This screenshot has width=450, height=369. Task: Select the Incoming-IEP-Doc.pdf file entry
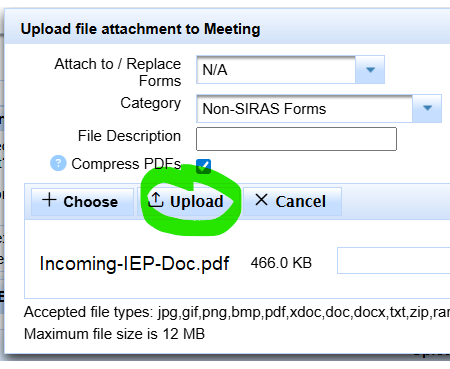click(x=134, y=264)
